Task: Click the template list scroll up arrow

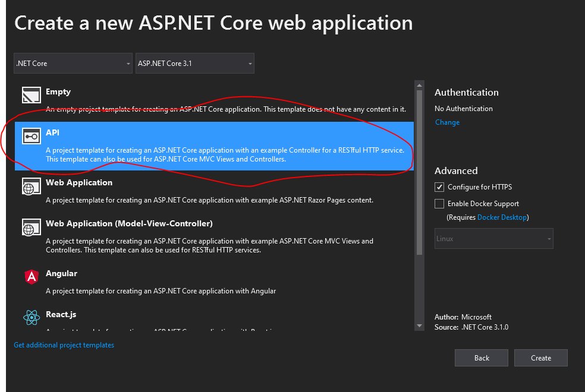Action: (419, 86)
